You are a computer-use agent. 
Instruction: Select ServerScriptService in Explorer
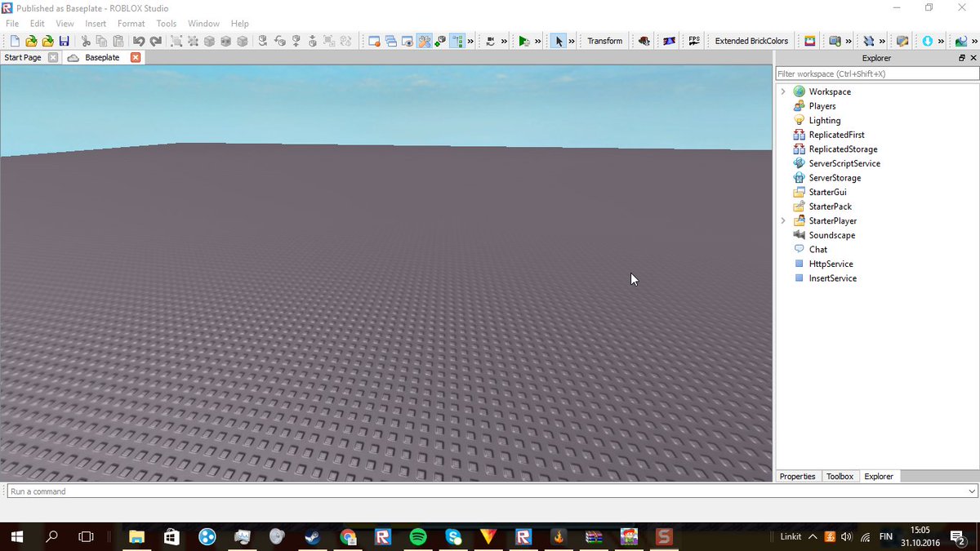[x=844, y=163]
